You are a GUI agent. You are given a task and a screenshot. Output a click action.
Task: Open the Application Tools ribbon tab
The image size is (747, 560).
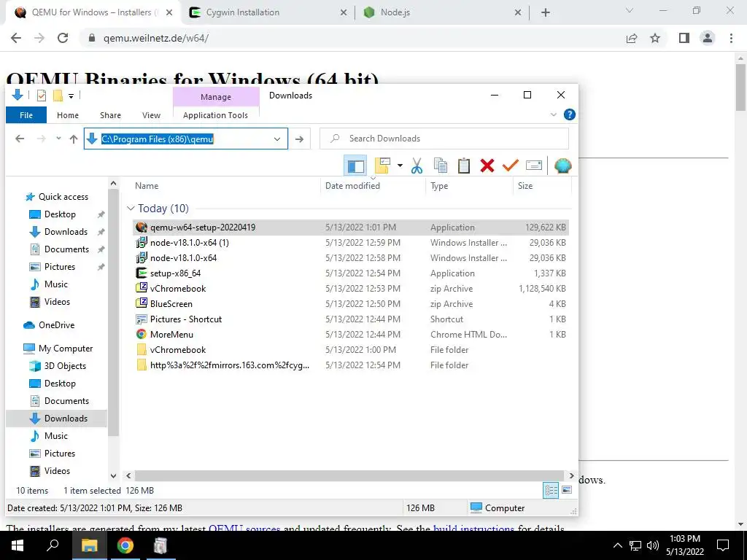(x=215, y=115)
